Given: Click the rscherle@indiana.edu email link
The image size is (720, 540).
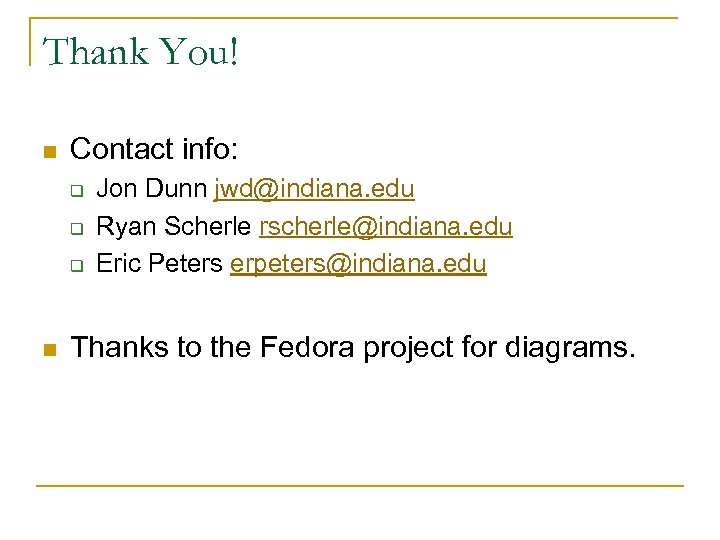Looking at the screenshot, I should tap(385, 227).
